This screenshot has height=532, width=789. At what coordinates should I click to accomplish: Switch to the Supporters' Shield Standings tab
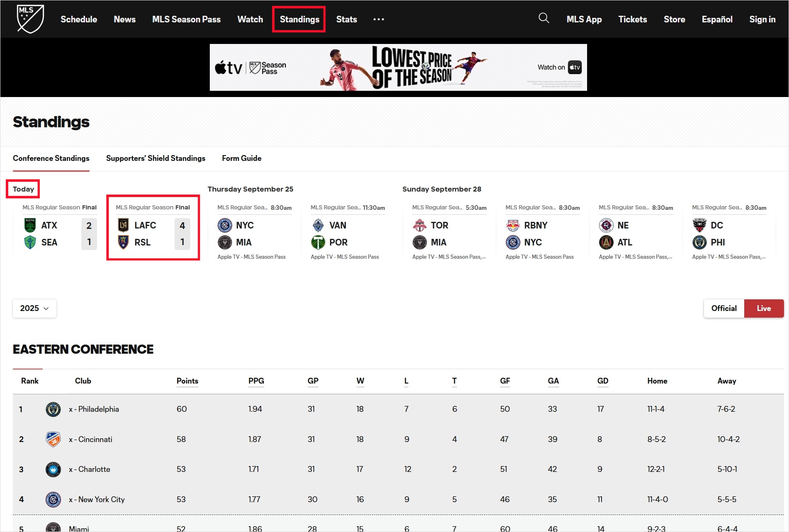(155, 158)
